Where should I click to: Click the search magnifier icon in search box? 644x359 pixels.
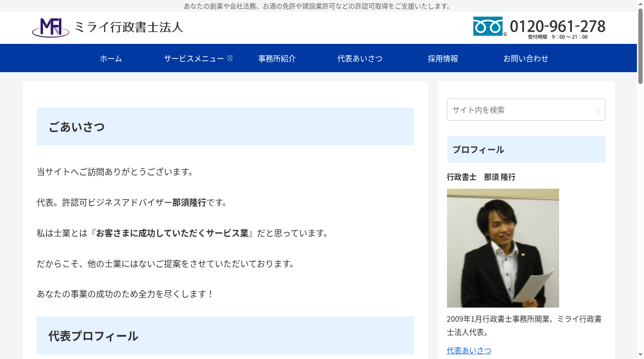597,109
